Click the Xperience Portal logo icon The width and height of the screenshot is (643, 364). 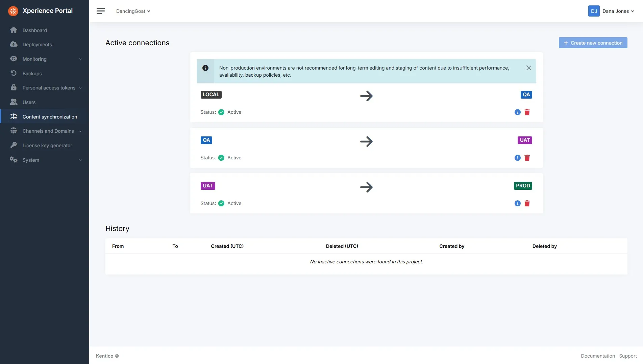(x=13, y=11)
